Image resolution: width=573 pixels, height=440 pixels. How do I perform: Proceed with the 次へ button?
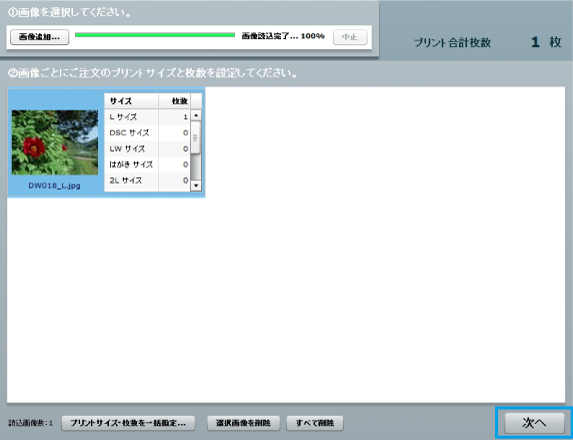point(534,423)
